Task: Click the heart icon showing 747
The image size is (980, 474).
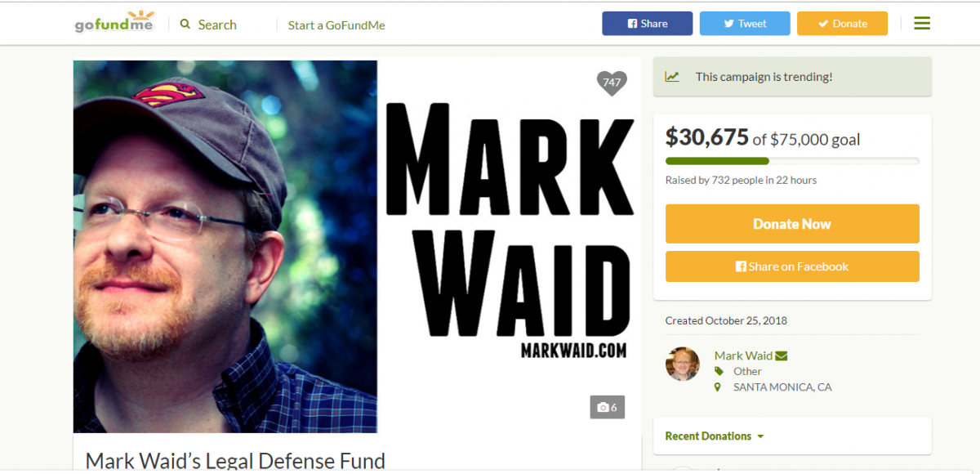Action: coord(612,83)
